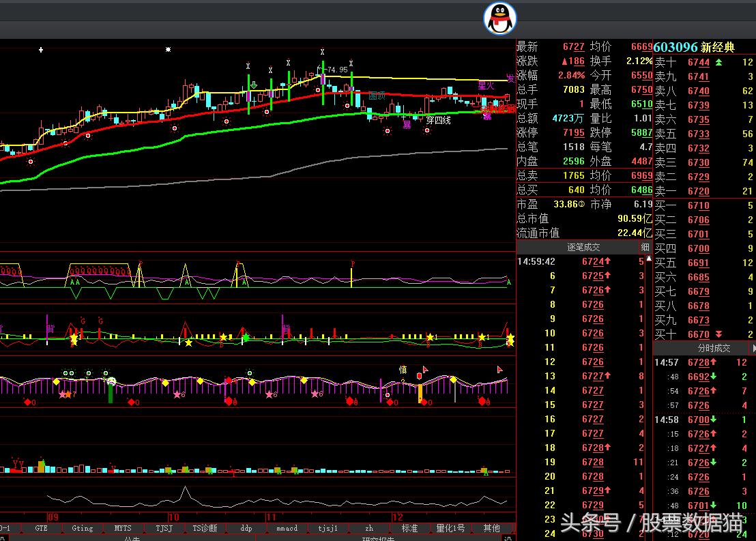Click the 14:59:42 tick row price 6724
Viewport: 756px width, 541px height.
593,261
